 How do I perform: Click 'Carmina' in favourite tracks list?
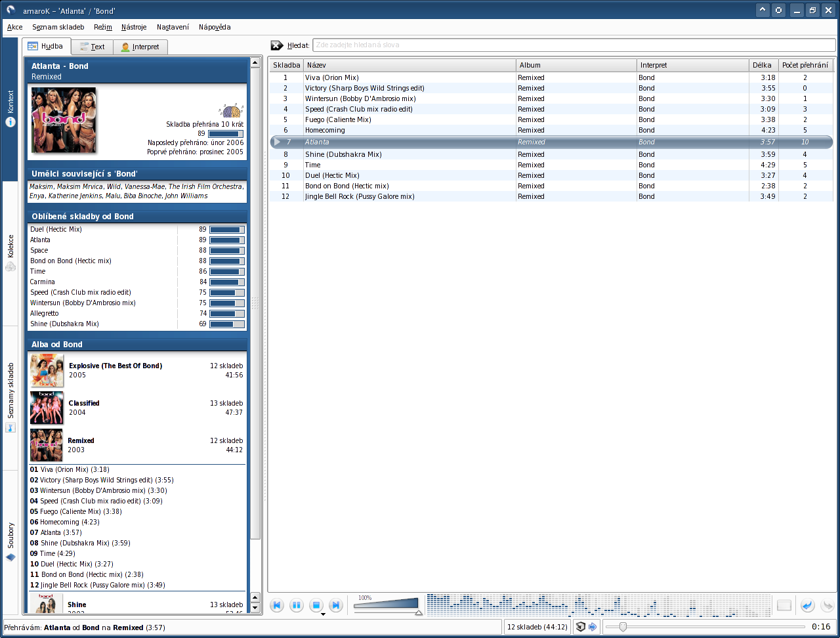(43, 282)
